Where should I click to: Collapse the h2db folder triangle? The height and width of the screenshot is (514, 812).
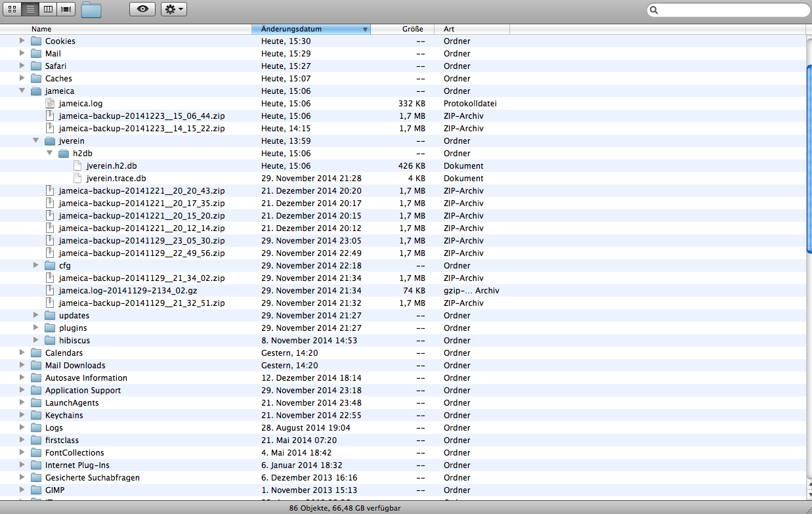coord(49,153)
